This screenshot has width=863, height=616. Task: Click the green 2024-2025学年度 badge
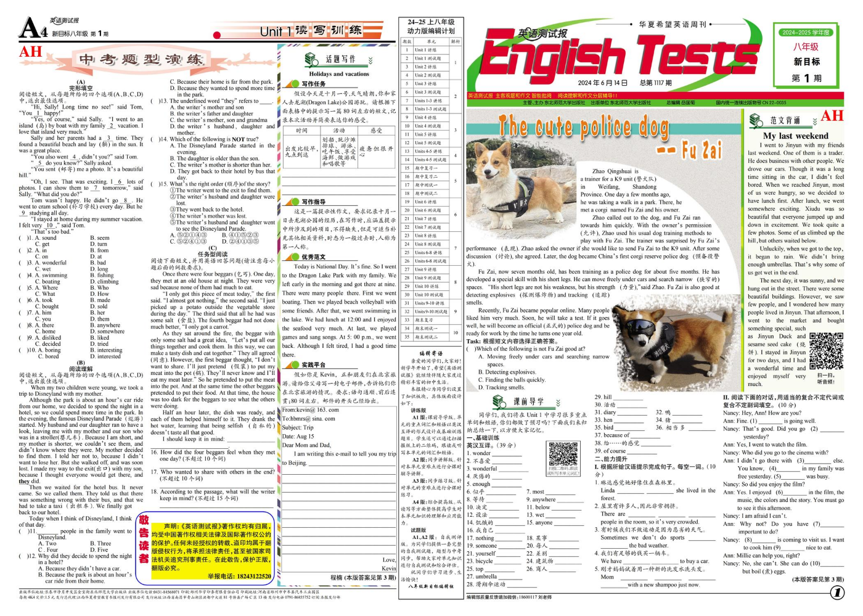[806, 33]
